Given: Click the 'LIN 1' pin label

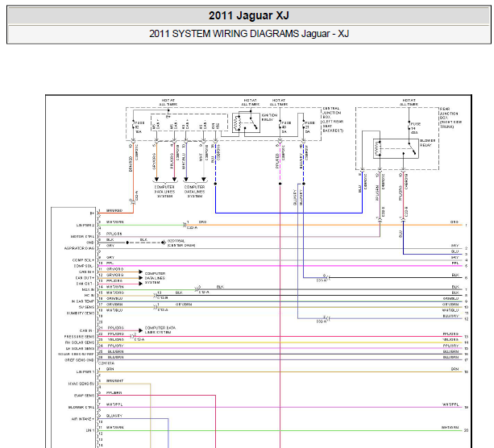Looking at the screenshot, I should 90,430.
